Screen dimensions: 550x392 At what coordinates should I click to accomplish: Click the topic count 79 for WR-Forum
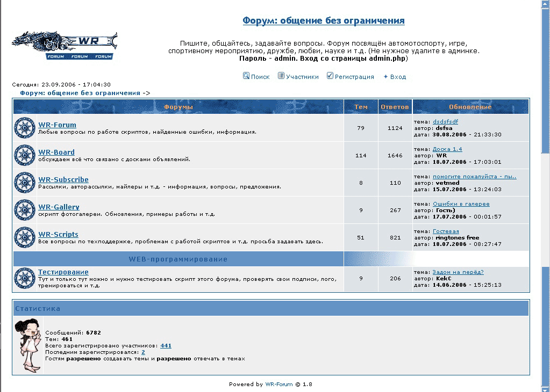(x=361, y=128)
